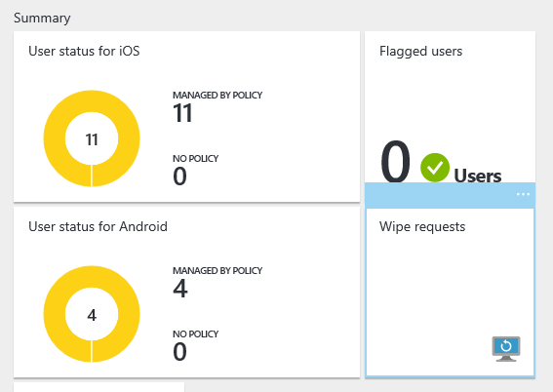This screenshot has height=392, width=553.
Task: Select the iOS user status donut chart
Action: click(92, 138)
